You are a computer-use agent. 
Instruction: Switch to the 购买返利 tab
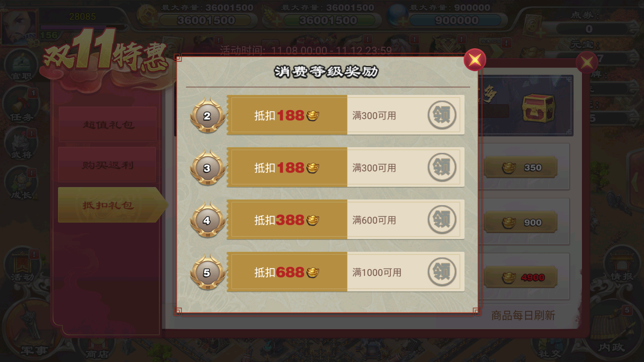pyautogui.click(x=107, y=165)
